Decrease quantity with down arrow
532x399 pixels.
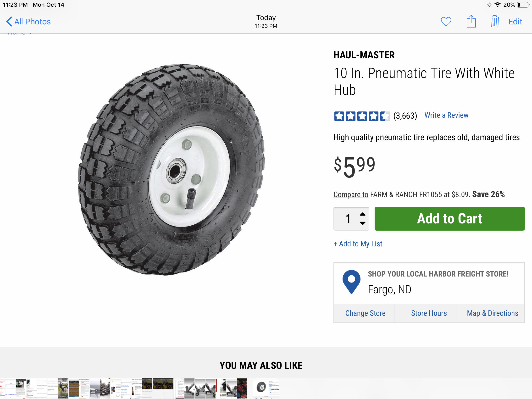point(362,223)
